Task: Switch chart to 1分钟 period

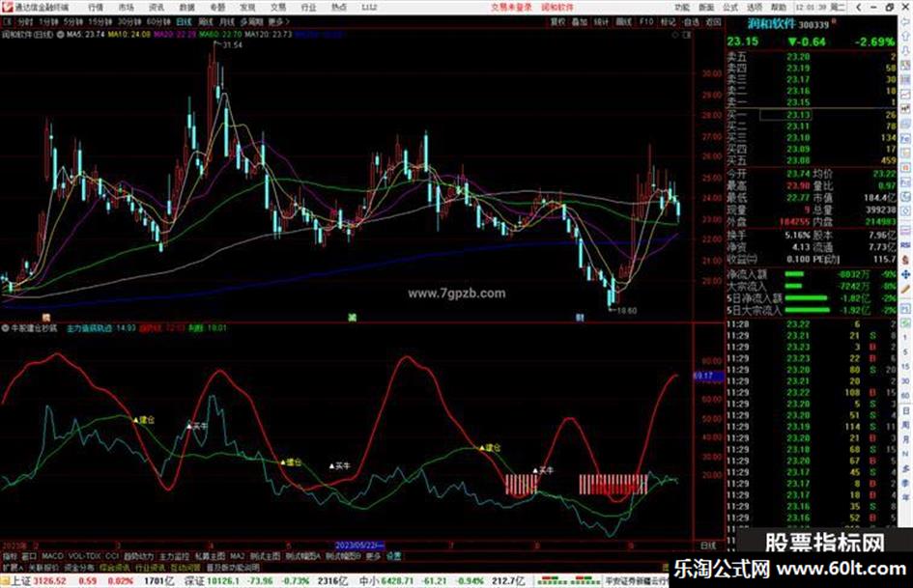Action: point(48,21)
